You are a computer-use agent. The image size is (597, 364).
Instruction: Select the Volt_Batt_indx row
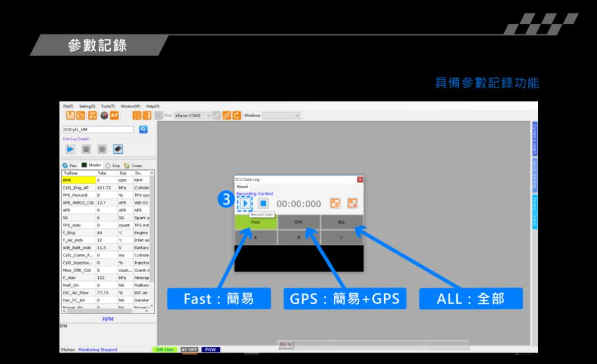click(106, 247)
